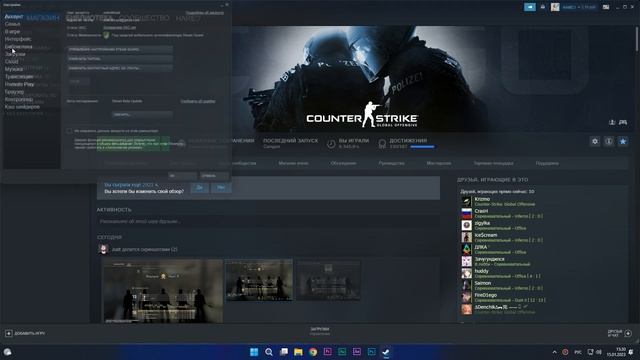Open Windows Start menu
The height and width of the screenshot is (360, 640).
254,352
